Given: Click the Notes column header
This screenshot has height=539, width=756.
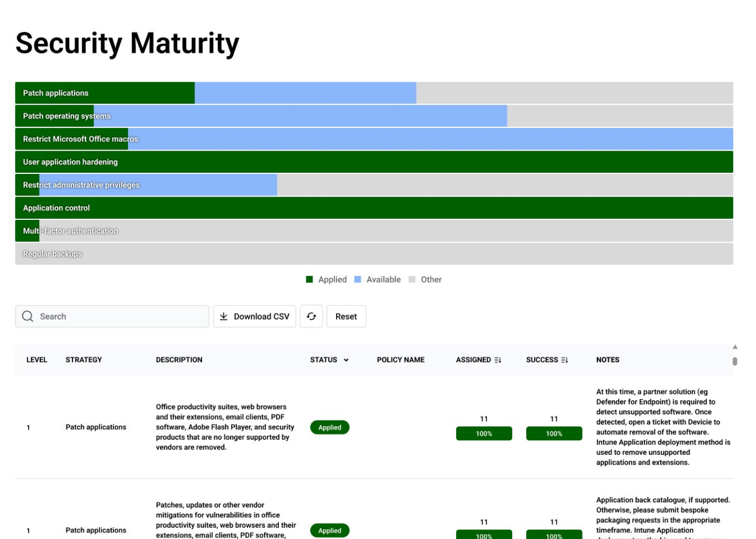Looking at the screenshot, I should (x=608, y=360).
